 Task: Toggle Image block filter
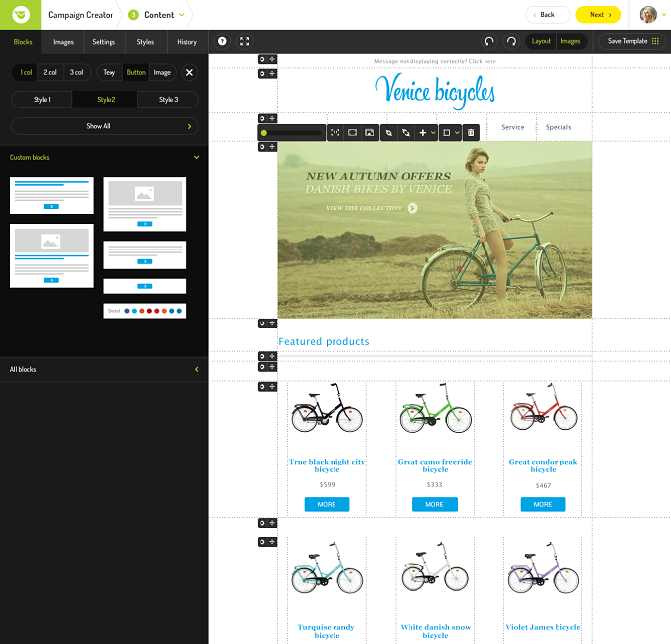pyautogui.click(x=162, y=72)
